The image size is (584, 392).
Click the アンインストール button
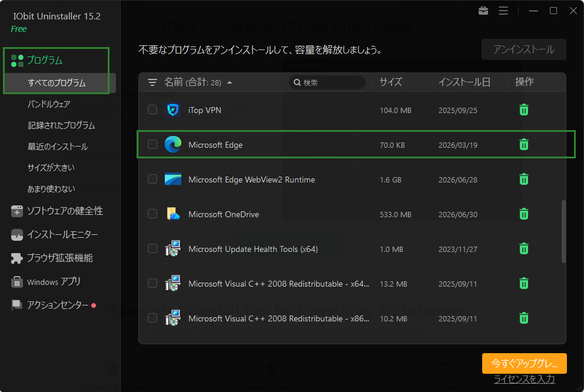(x=524, y=49)
